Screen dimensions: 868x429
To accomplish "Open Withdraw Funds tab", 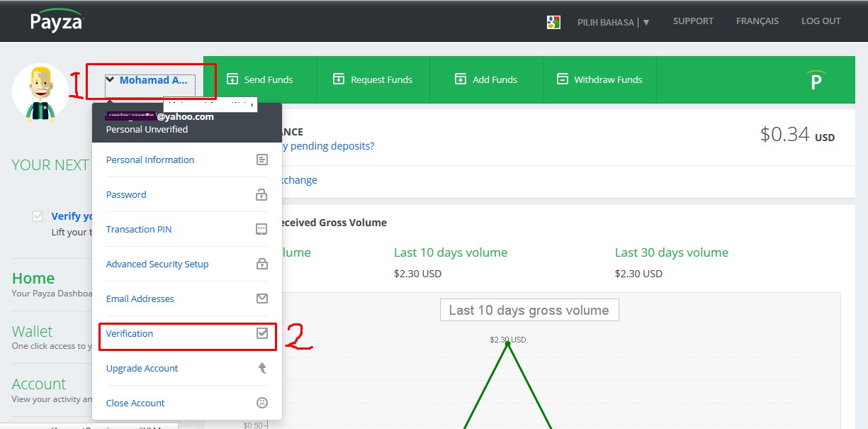I will pos(599,79).
